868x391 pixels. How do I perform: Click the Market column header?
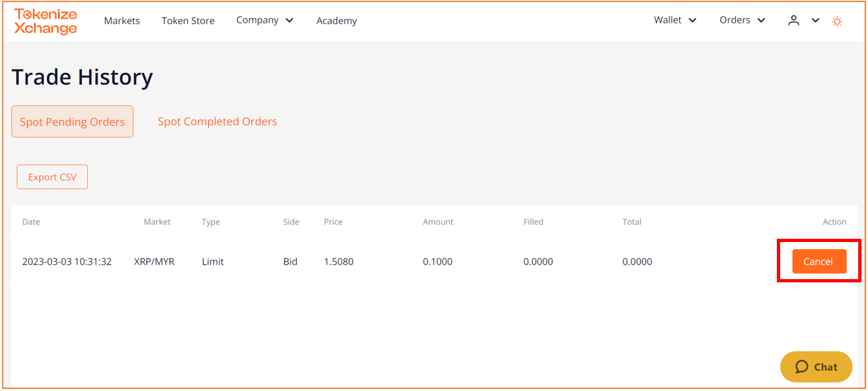tap(157, 222)
